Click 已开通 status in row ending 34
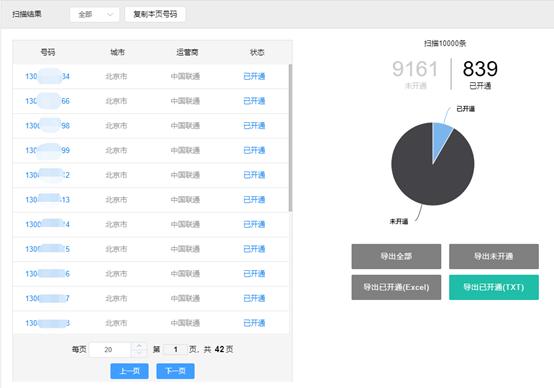The width and height of the screenshot is (554, 388). [254, 76]
